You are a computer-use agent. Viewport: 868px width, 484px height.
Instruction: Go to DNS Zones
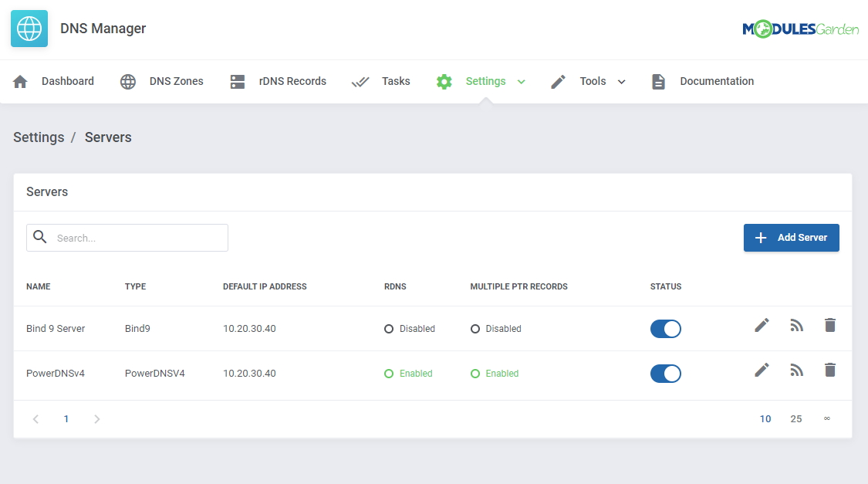(x=176, y=81)
